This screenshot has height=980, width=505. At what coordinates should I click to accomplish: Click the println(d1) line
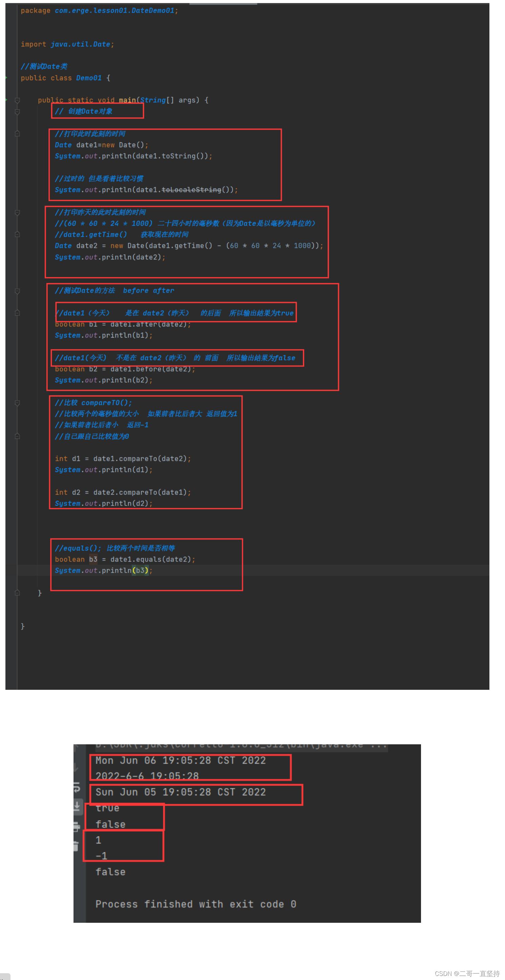pos(104,470)
